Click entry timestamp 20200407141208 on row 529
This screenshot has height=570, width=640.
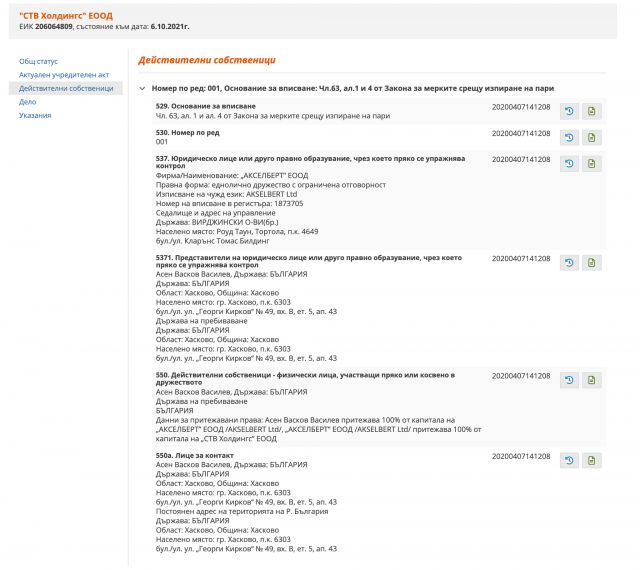520,106
